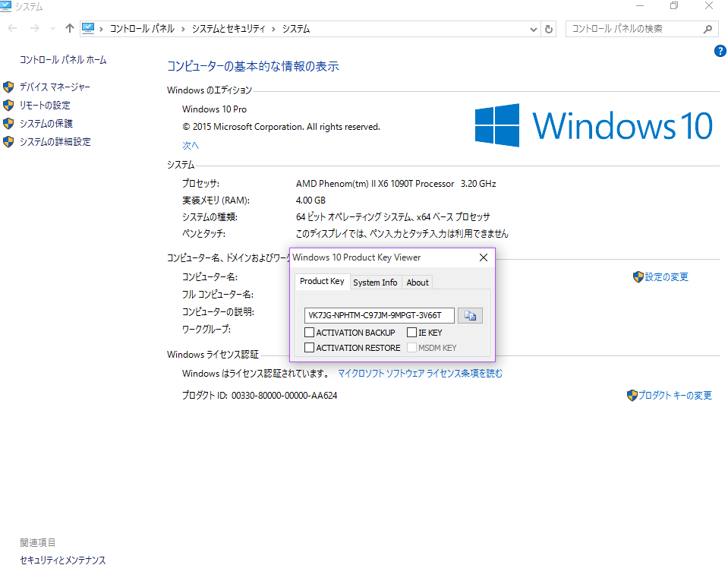The image size is (728, 581).
Task: Click the 64 ビット オペレーティング システム value
Action: [x=392, y=217]
